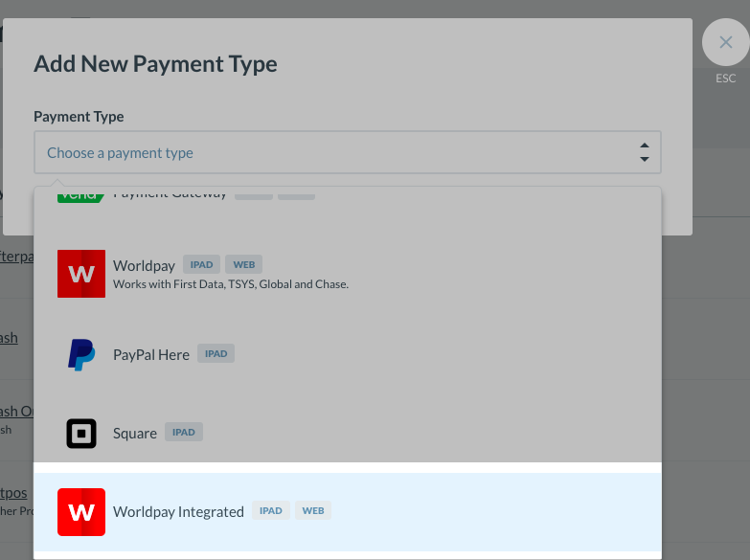
Task: Select the Worldpay option text
Action: [144, 265]
